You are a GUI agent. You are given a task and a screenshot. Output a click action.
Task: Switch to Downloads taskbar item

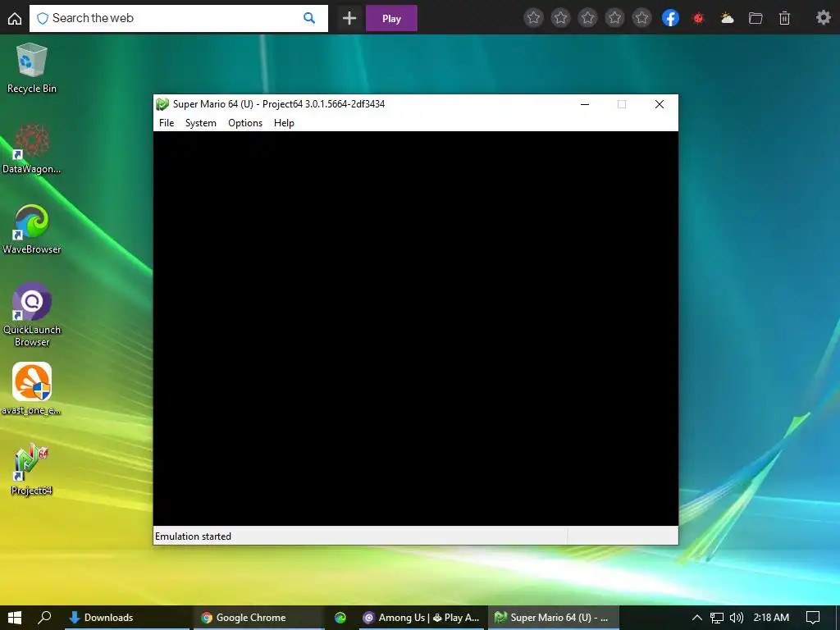(127, 618)
